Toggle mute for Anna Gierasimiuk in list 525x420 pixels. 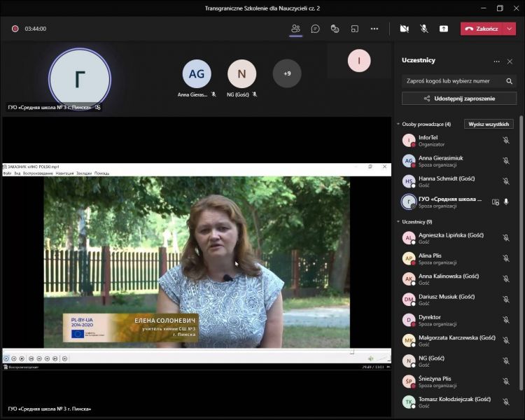[x=505, y=160]
